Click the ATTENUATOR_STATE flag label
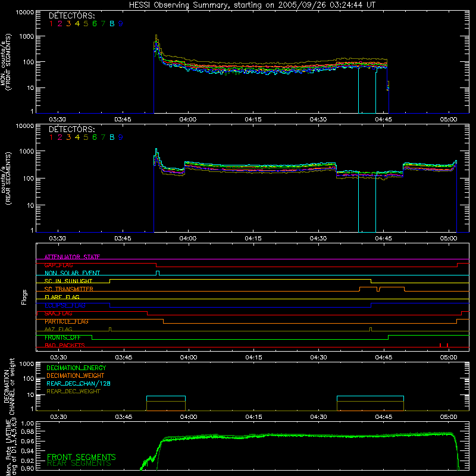The width and height of the screenshot is (476, 476). click(x=72, y=257)
